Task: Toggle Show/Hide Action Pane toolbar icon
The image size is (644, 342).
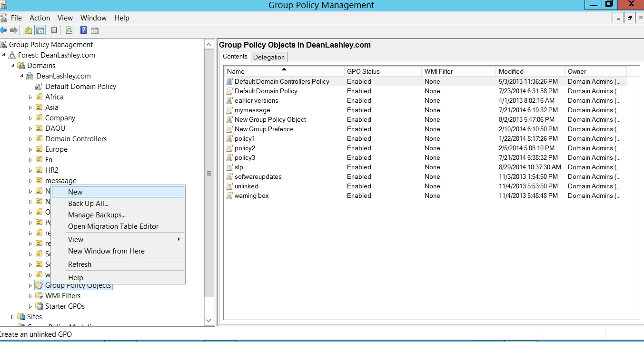Action: 95,30
